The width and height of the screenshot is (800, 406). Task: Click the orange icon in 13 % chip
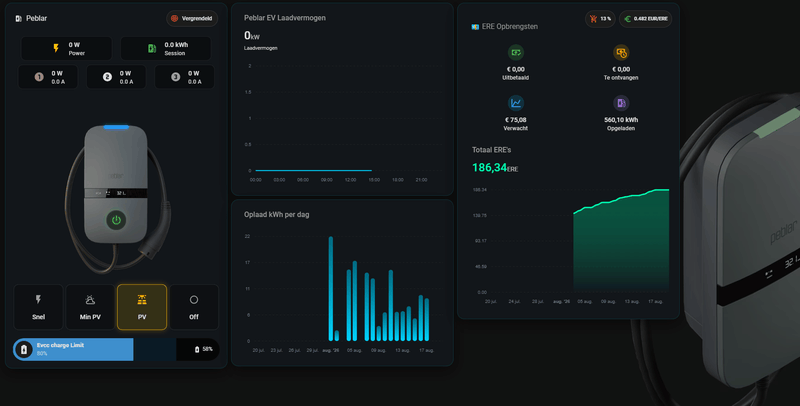[x=593, y=19]
